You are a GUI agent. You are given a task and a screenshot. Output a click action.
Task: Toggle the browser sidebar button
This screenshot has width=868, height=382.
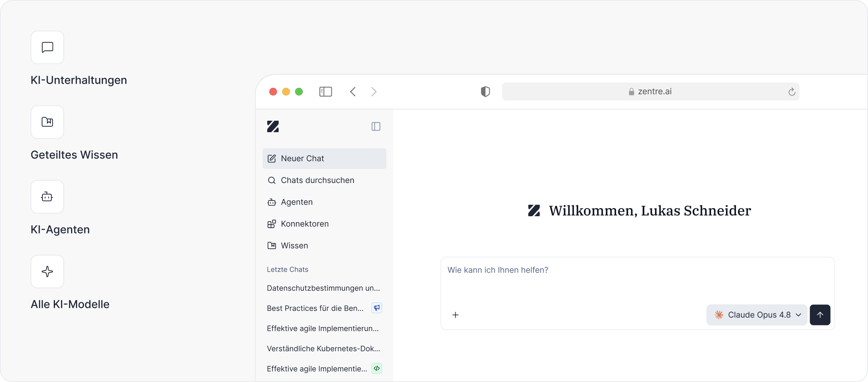(326, 92)
